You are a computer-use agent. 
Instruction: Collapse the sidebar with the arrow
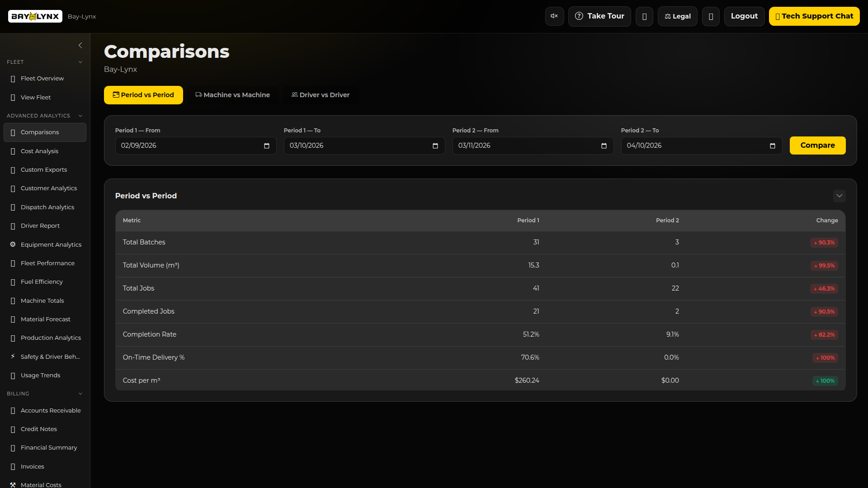pyautogui.click(x=80, y=45)
